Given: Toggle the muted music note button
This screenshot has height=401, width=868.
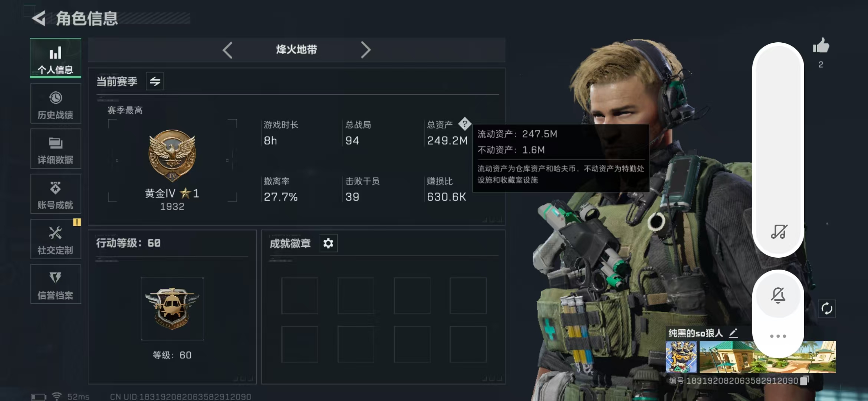Looking at the screenshot, I should [779, 232].
